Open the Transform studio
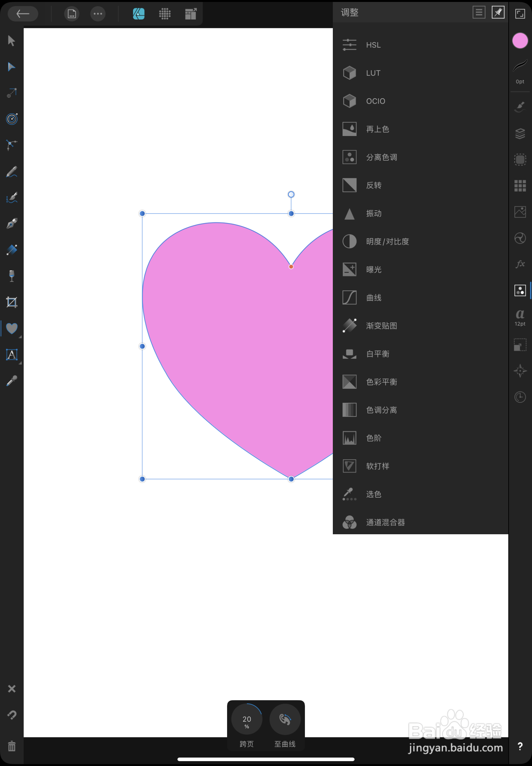The height and width of the screenshot is (766, 532). click(x=520, y=344)
